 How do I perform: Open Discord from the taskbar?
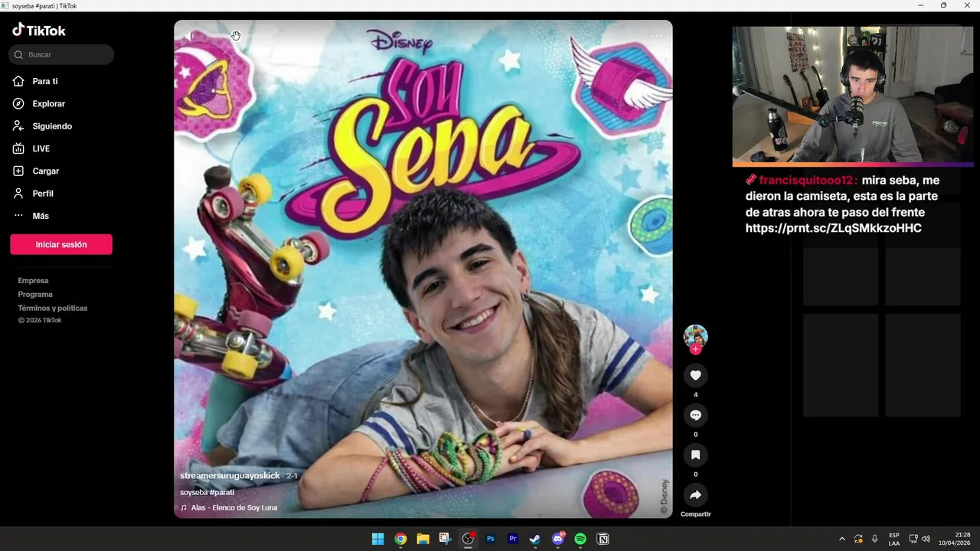(x=558, y=539)
